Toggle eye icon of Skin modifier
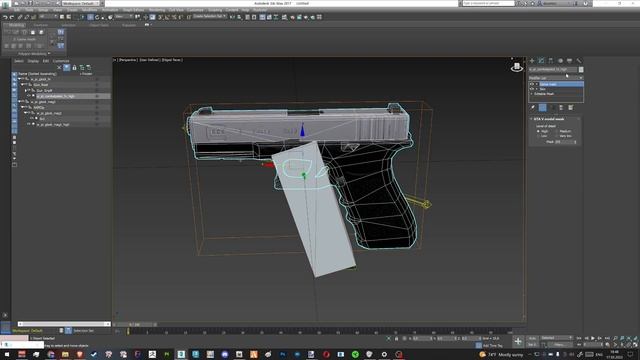The height and width of the screenshot is (360, 640). (532, 89)
